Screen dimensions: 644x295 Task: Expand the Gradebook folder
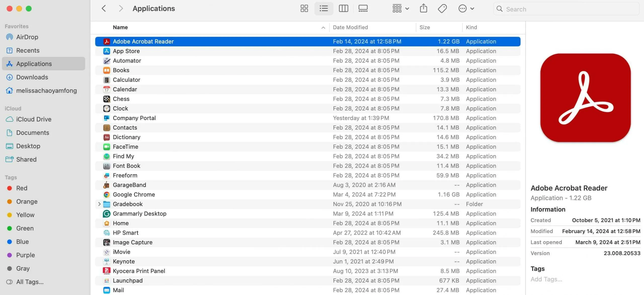click(99, 204)
